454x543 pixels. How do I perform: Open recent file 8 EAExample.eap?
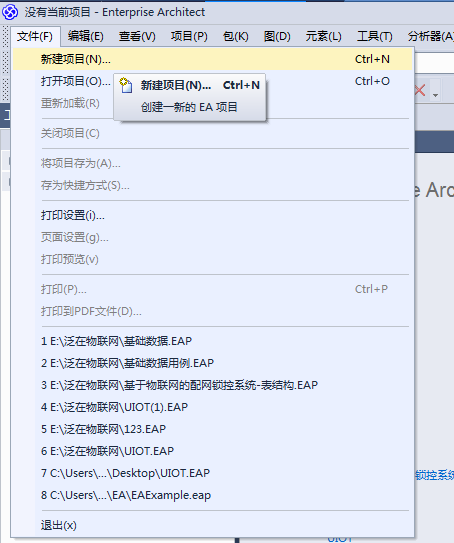[x=213, y=495]
